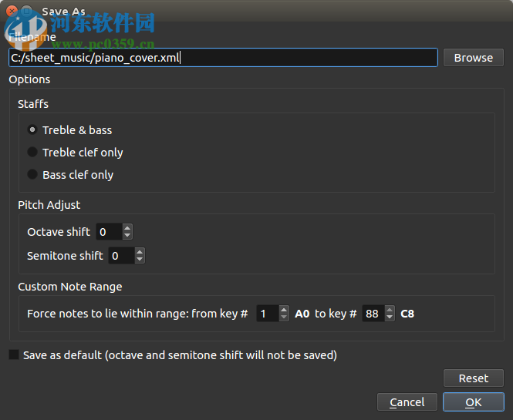Decrease Semitone shift with down arrow

click(x=140, y=260)
